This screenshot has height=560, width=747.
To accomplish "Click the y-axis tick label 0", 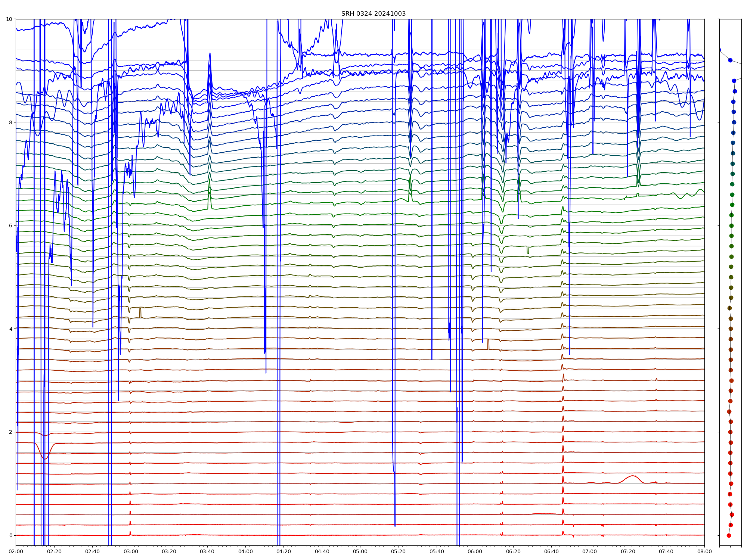I will (11, 535).
